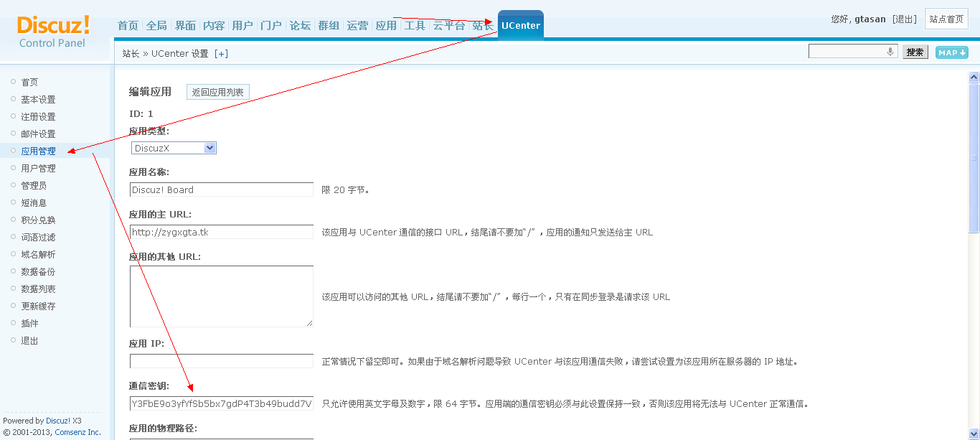Viewport: 980px width, 440px height.
Task: Switch to the 站长 tab
Action: coord(483,25)
